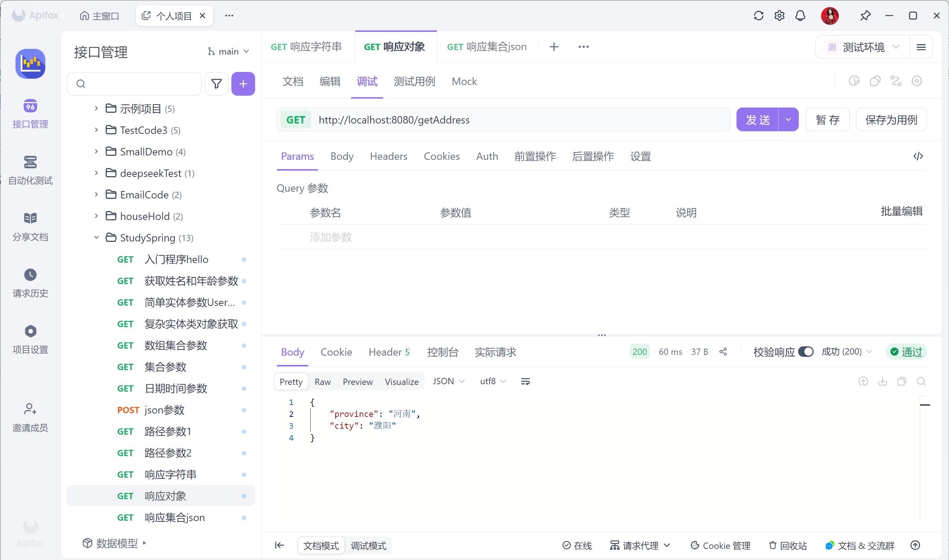The height and width of the screenshot is (560, 949).
Task: Click the 批量编辑 link
Action: point(901,211)
